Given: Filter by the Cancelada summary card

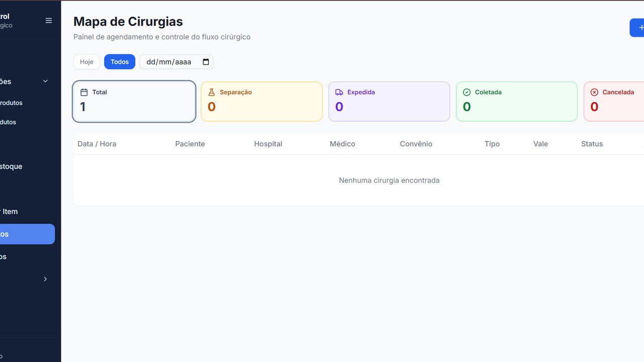Looking at the screenshot, I should click(614, 102).
